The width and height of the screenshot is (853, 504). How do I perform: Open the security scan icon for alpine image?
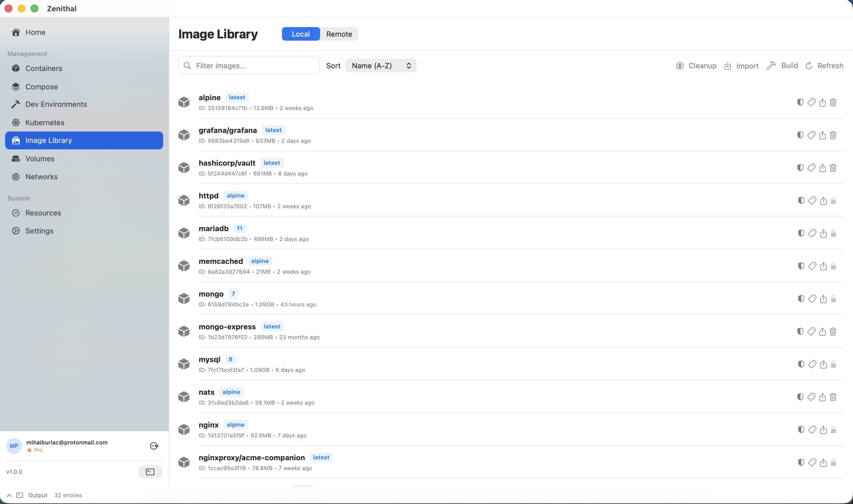(x=800, y=102)
